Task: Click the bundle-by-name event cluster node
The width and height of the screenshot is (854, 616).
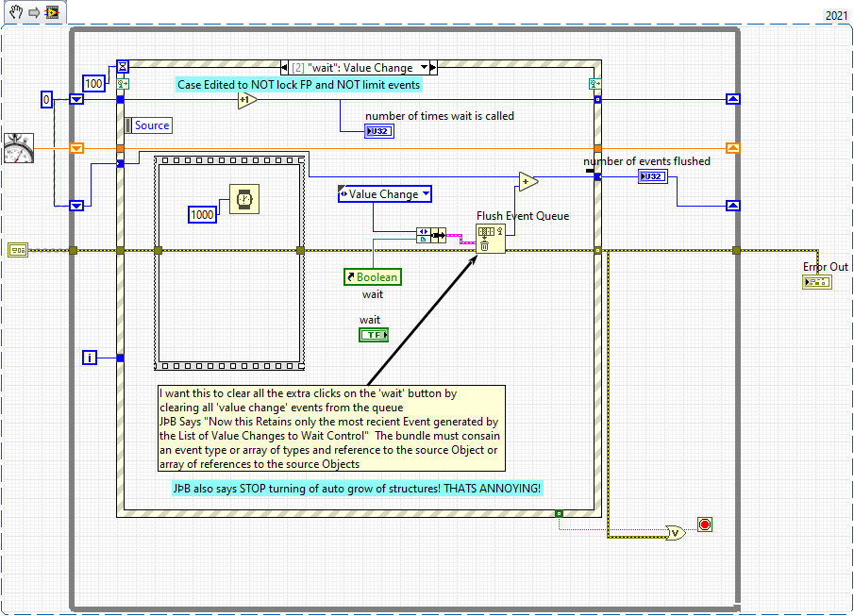Action: click(x=431, y=235)
